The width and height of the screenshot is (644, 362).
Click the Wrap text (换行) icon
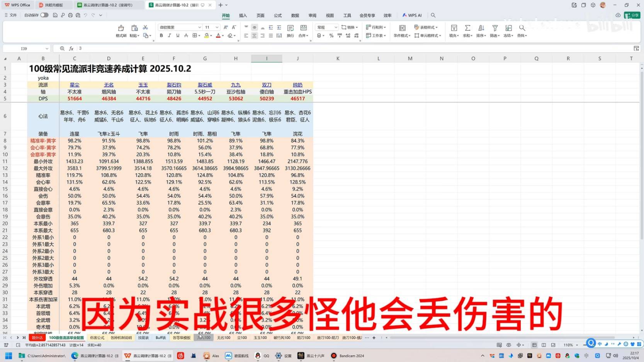[x=290, y=28]
